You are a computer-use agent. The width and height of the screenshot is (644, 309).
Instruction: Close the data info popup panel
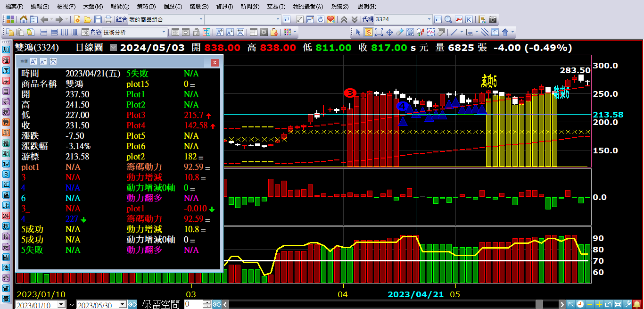pyautogui.click(x=215, y=62)
